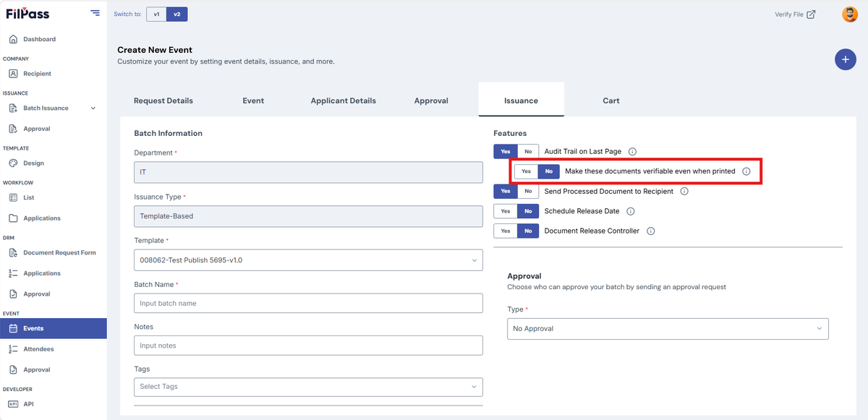Set Audit Trail on Last Page to No

point(528,152)
